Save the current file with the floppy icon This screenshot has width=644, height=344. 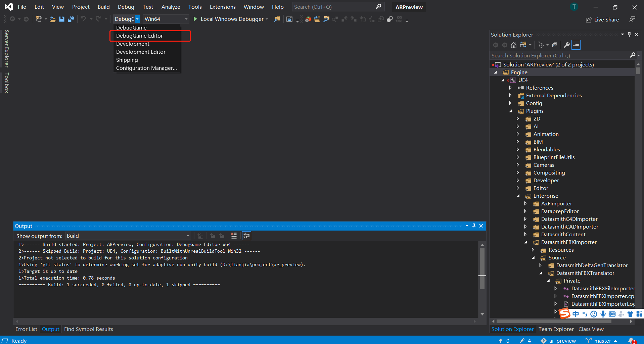[x=62, y=19]
